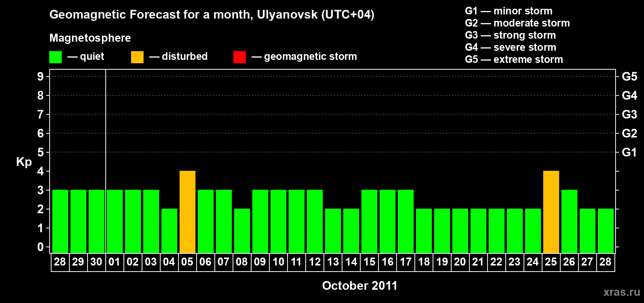Click date label 12 on the axis
The width and height of the screenshot is (644, 303).
[x=314, y=262]
